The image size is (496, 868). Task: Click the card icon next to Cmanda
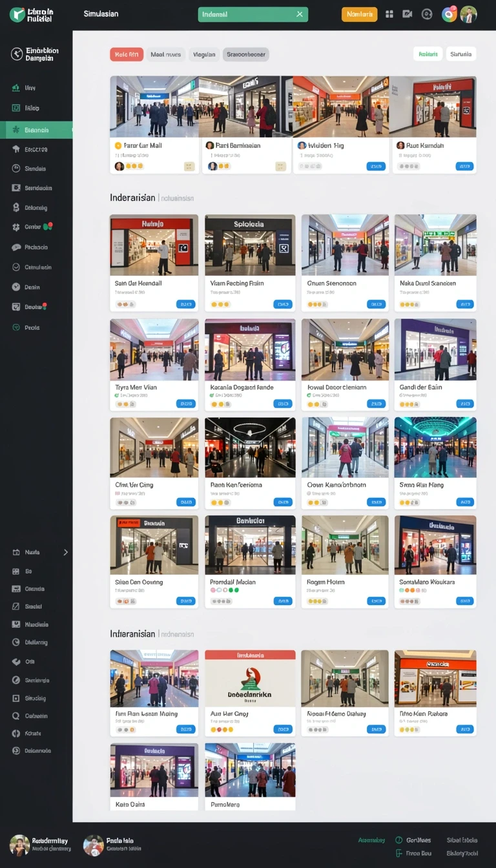pos(16,589)
